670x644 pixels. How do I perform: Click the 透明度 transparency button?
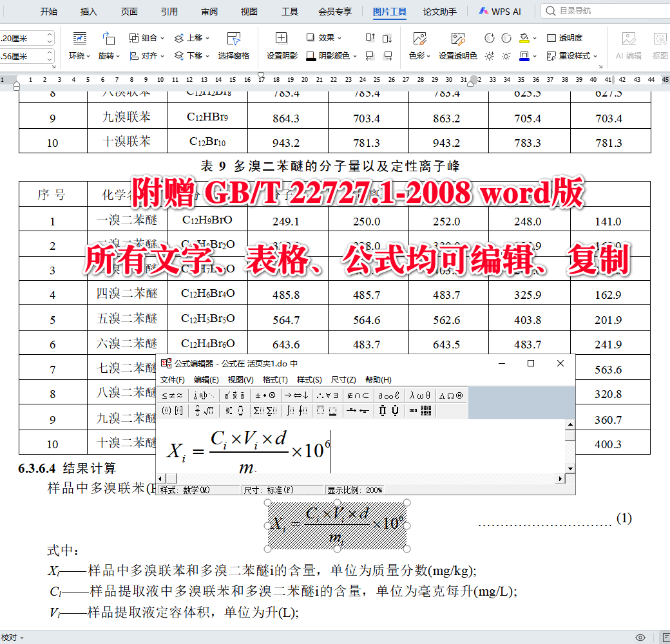click(564, 38)
